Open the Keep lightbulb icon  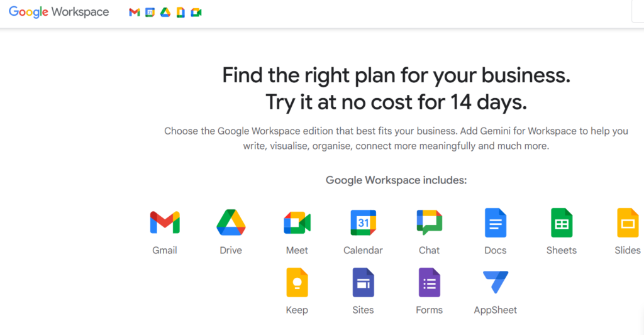[x=297, y=282]
